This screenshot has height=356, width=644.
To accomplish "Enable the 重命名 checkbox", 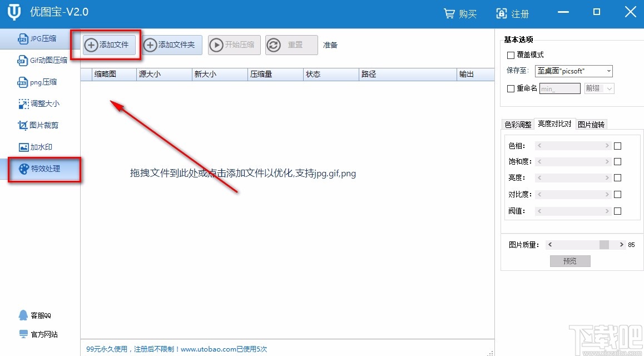I will [509, 88].
